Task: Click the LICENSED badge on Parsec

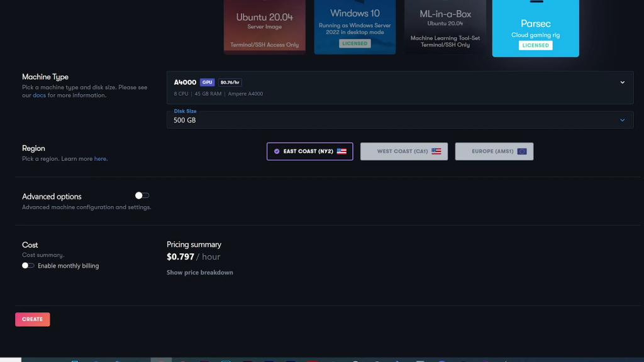Action: click(536, 45)
